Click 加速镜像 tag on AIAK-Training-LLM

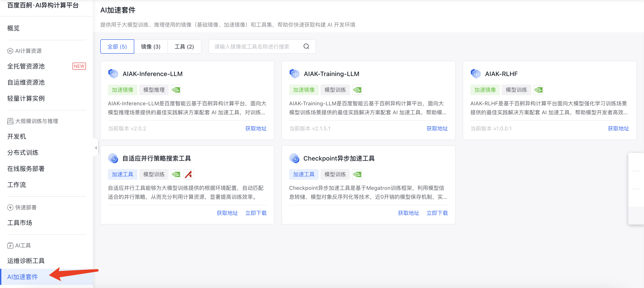pyautogui.click(x=304, y=90)
